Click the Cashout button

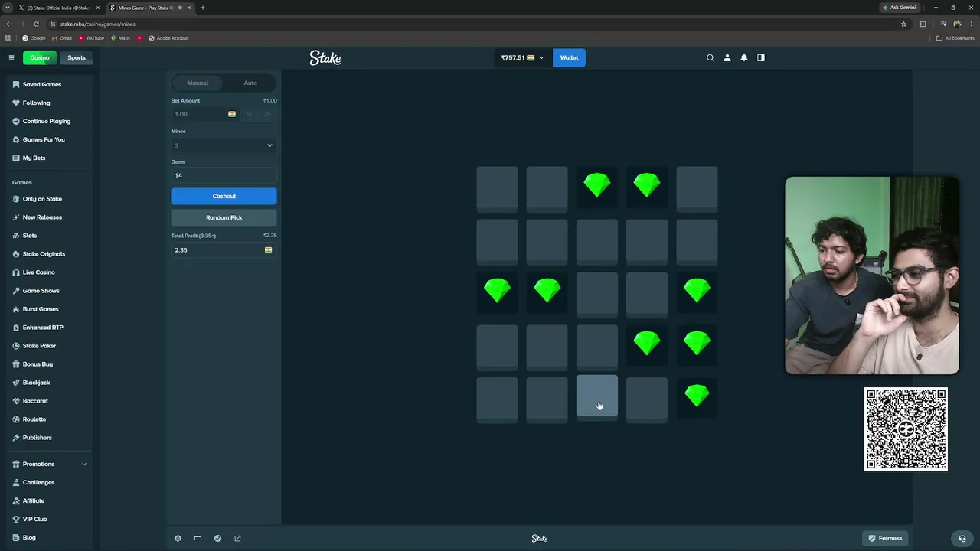224,196
